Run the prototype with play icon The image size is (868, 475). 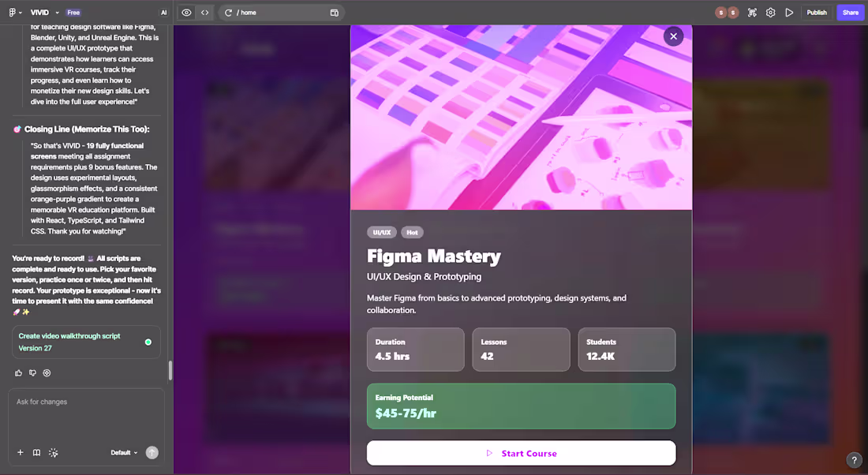coord(789,12)
